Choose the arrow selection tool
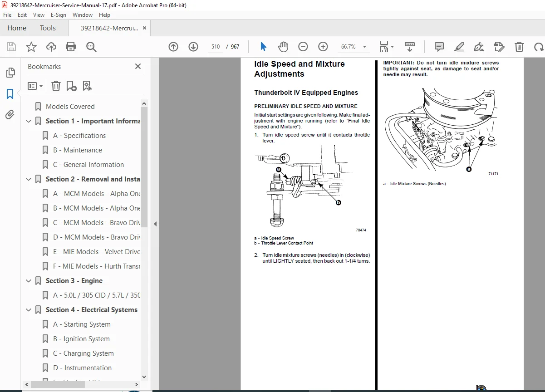 (x=264, y=47)
